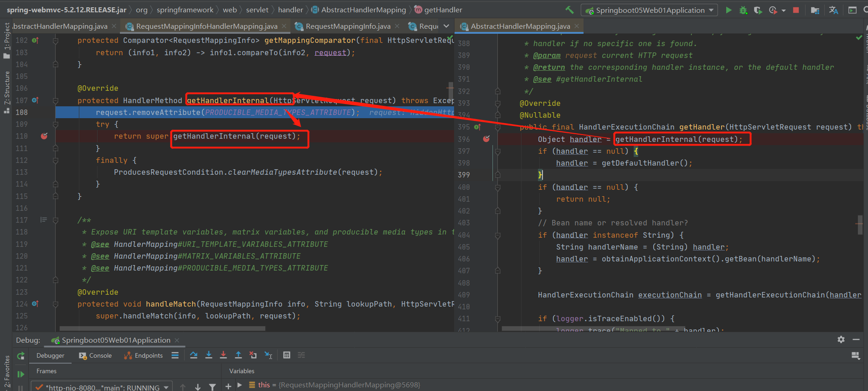Screen dimensions: 868x391
Task: Collapse getHandler method fold at line 395
Action: (498, 127)
